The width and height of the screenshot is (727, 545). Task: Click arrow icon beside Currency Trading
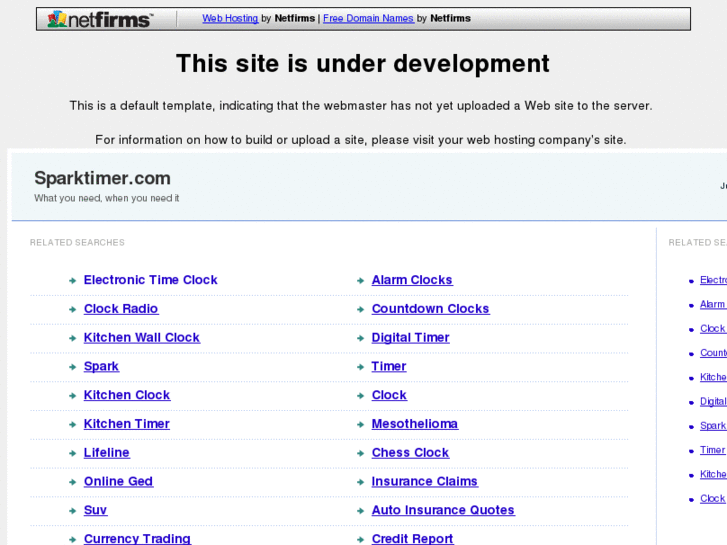tap(72, 539)
